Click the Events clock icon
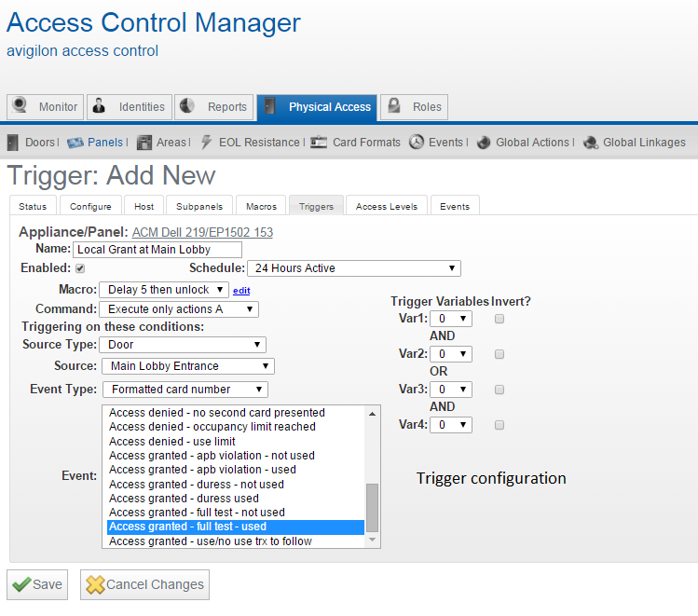This screenshot has height=616, width=698. point(417,143)
